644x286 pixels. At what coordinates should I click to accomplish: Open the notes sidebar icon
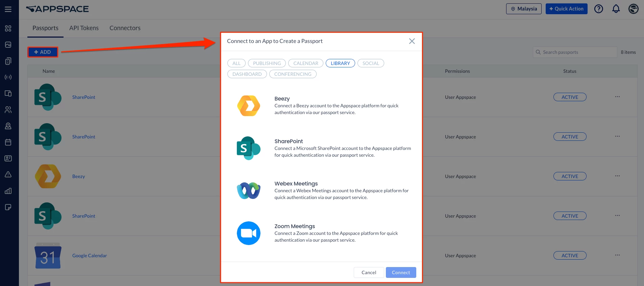(8, 207)
